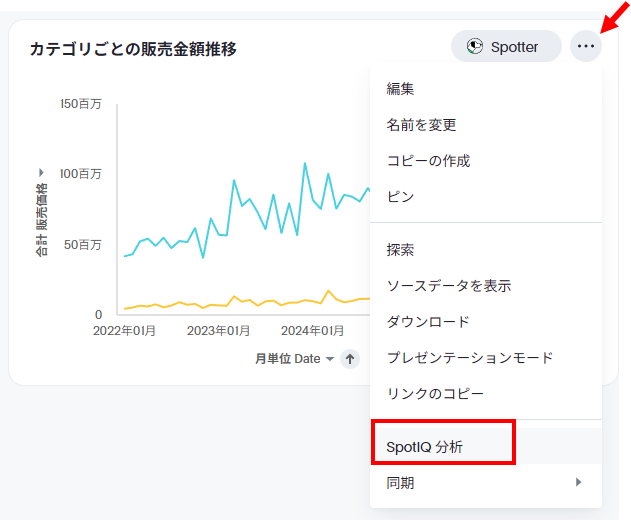Click the cyan line in the chart
631x520 pixels.
(235, 182)
